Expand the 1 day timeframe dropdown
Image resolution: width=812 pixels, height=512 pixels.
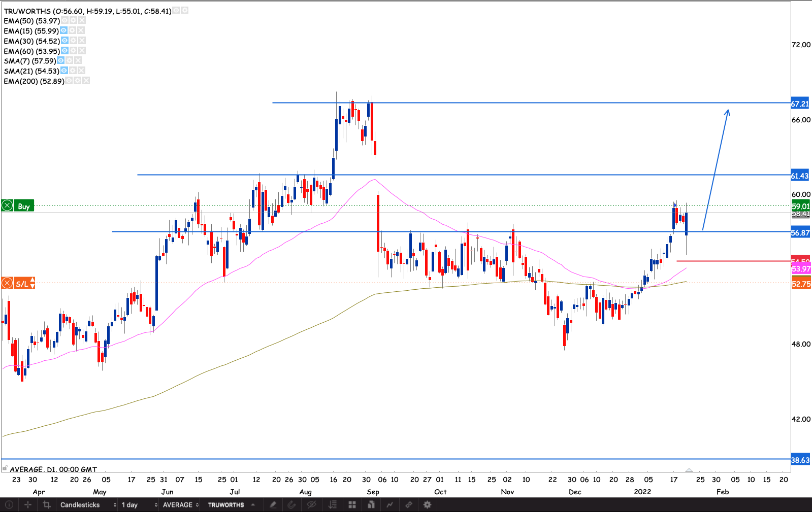[139, 505]
